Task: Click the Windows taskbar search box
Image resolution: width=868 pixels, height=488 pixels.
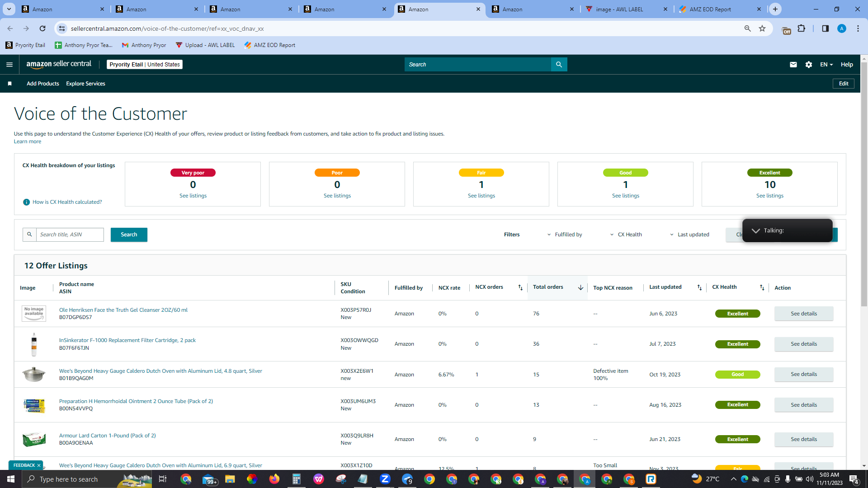Action: [x=87, y=479]
